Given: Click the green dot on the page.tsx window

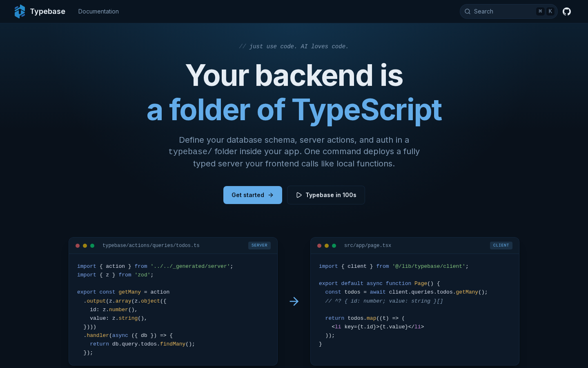Looking at the screenshot, I should [334, 246].
